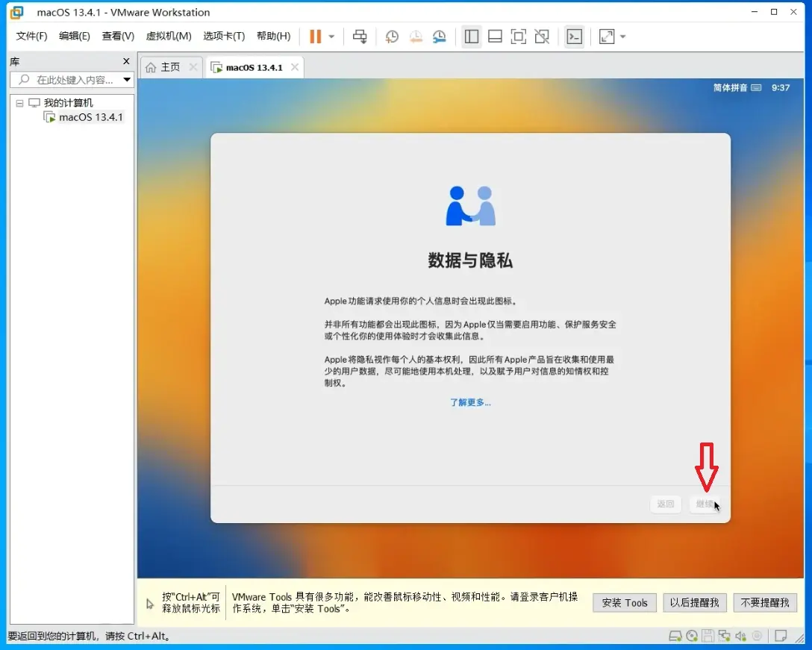Click the message log note icon

click(x=781, y=636)
